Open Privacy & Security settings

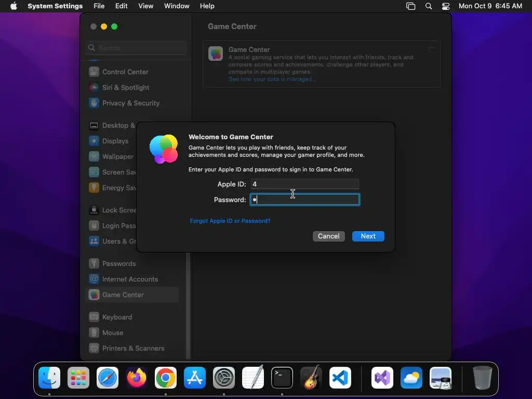pyautogui.click(x=132, y=103)
